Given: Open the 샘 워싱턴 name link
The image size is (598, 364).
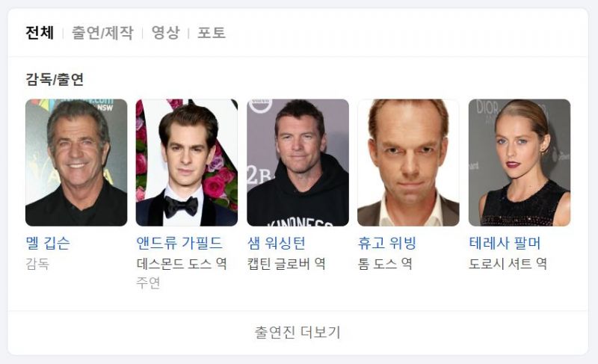Looking at the screenshot, I should [277, 243].
